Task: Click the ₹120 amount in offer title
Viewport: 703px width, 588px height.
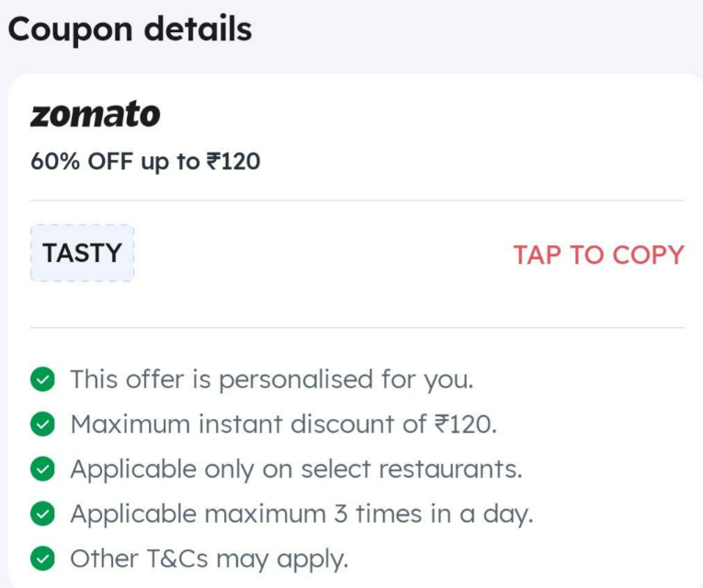Action: tap(233, 162)
